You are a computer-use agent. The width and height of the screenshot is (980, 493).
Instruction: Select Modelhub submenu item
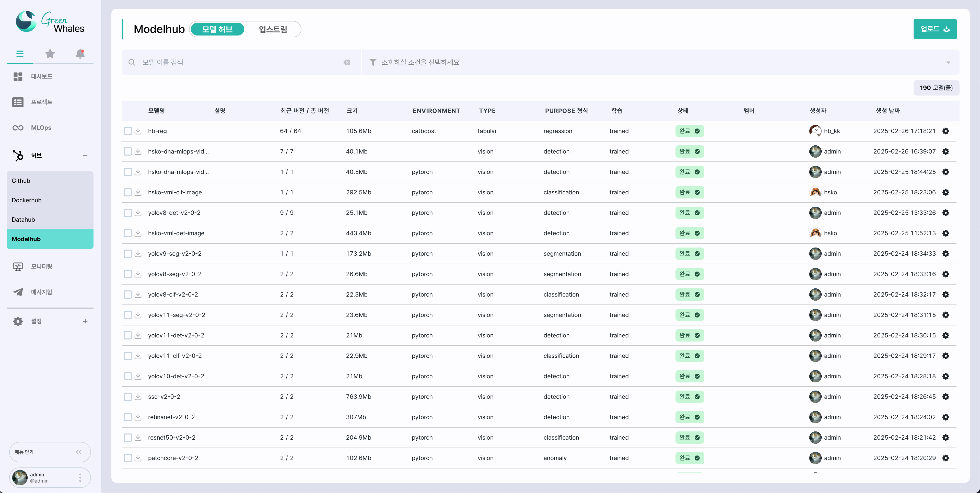(50, 239)
